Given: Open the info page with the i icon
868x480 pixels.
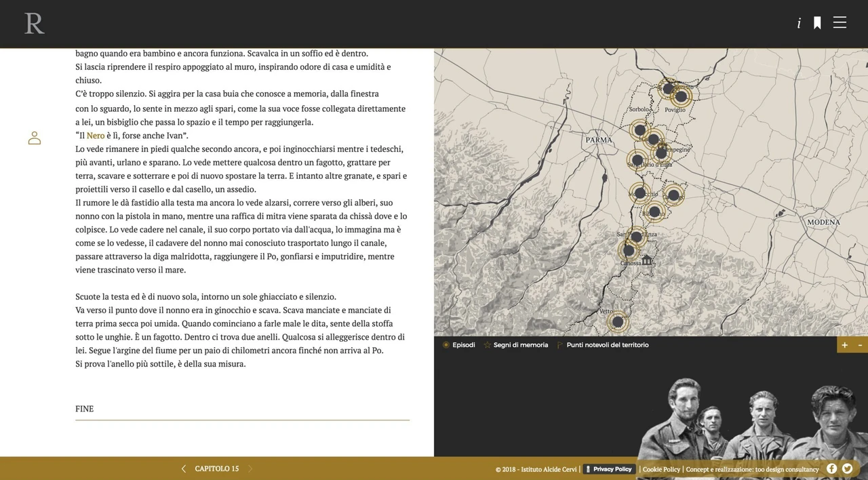Looking at the screenshot, I should [x=799, y=23].
